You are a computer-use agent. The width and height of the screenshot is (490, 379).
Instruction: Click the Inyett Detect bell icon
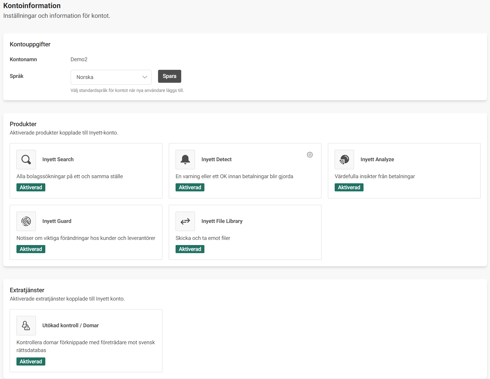click(x=185, y=160)
